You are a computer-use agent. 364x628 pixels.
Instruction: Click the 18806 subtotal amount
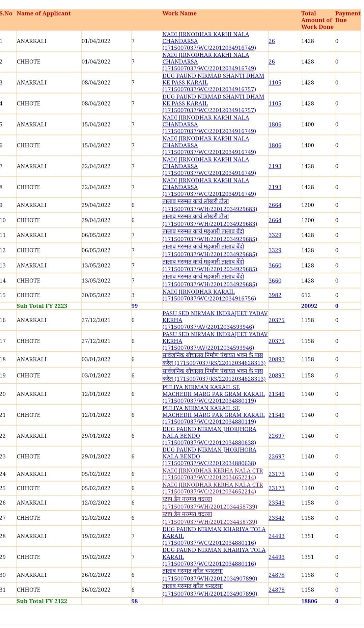click(x=309, y=601)
